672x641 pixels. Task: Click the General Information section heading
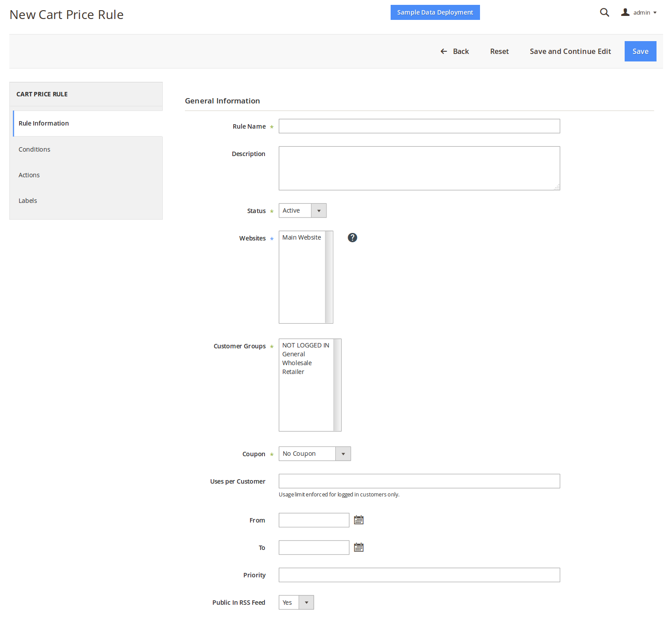click(x=223, y=101)
